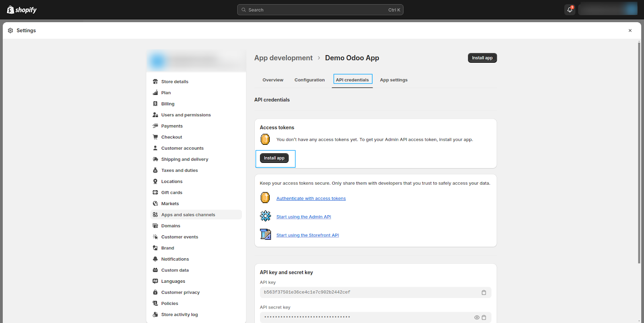Click the Store details icon
Viewport: 644px width, 323px height.
pyautogui.click(x=155, y=82)
